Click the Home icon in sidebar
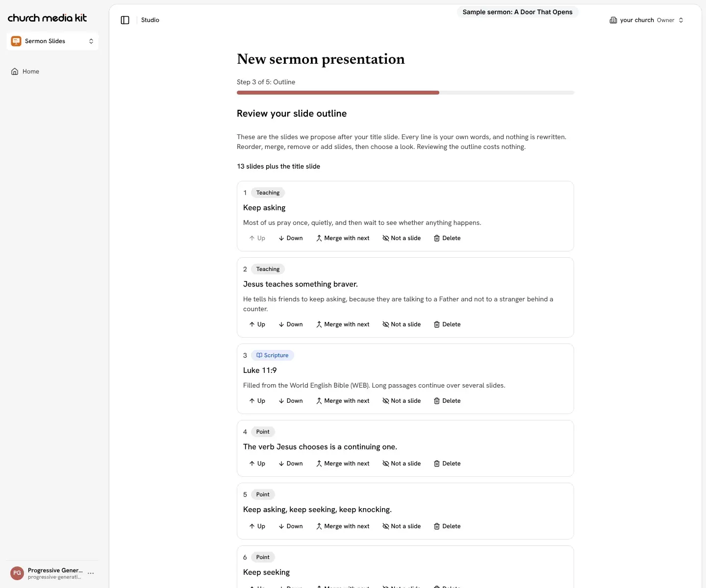Screen dimensions: 706x588 (15, 72)
